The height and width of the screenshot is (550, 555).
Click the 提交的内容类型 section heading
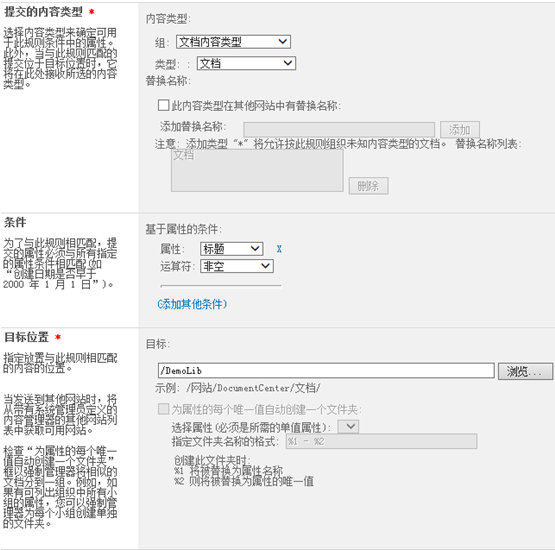[x=43, y=12]
